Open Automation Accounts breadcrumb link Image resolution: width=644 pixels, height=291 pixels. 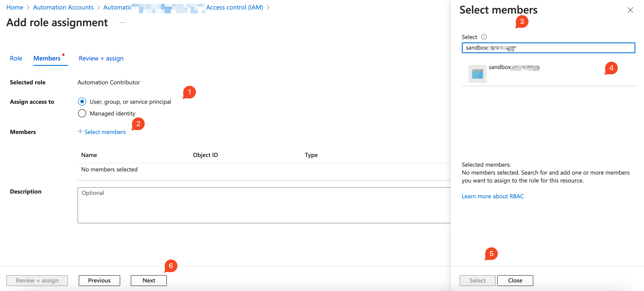pyautogui.click(x=63, y=7)
